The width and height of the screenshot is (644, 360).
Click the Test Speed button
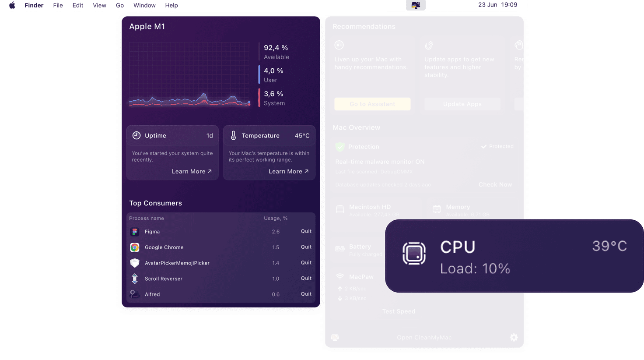pos(399,311)
